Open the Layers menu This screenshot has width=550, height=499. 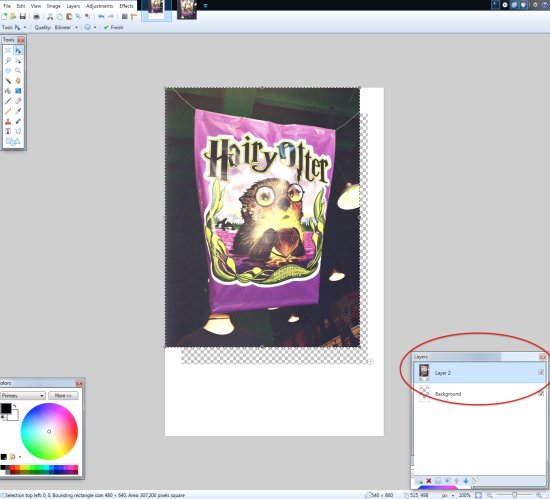pos(73,6)
